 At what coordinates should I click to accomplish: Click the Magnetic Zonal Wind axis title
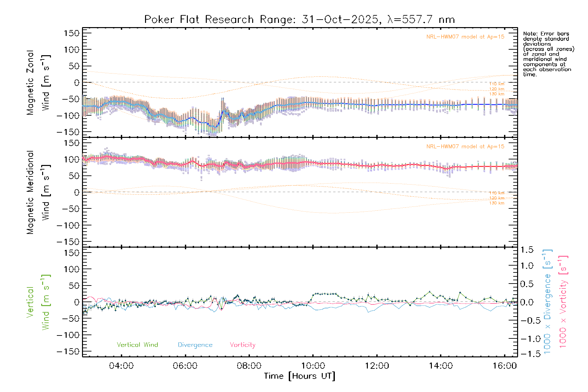pos(38,82)
